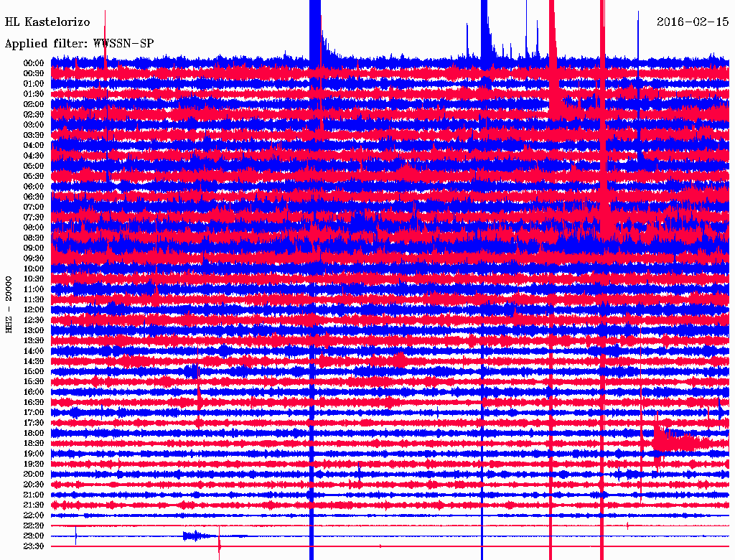Screen dimensions: 735x560
Task: Click the Applied filter: WWSSN-SP label
Action: click(x=79, y=44)
